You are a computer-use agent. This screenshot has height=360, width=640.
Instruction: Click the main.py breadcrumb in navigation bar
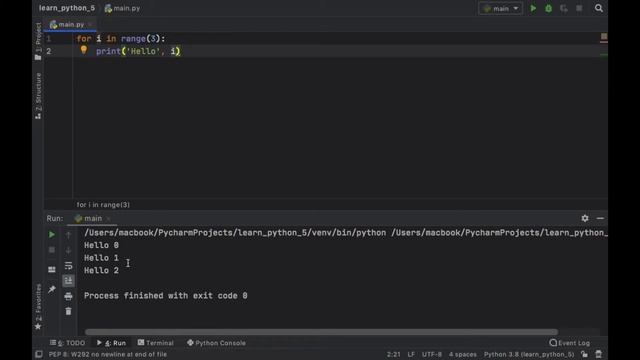click(x=122, y=8)
